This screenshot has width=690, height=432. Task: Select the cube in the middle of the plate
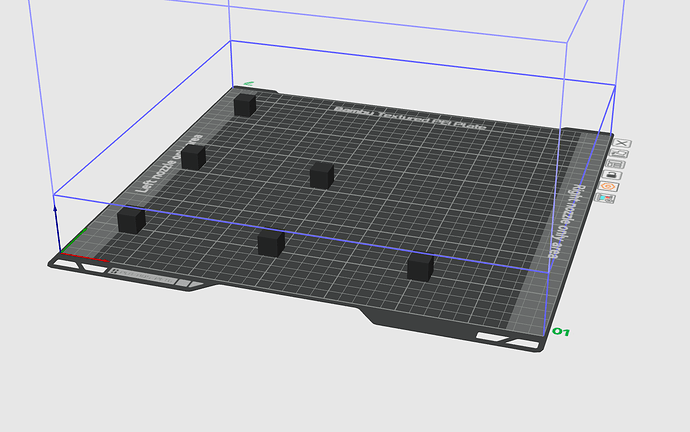[x=322, y=175]
